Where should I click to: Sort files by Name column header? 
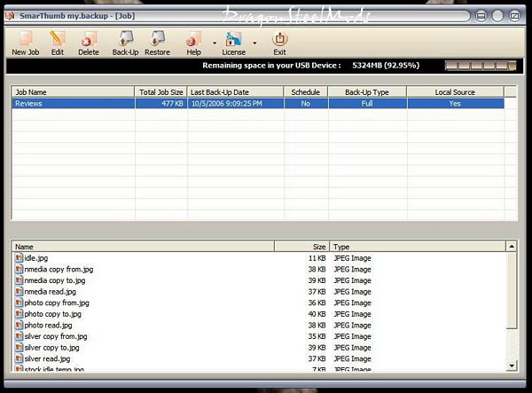pos(143,247)
